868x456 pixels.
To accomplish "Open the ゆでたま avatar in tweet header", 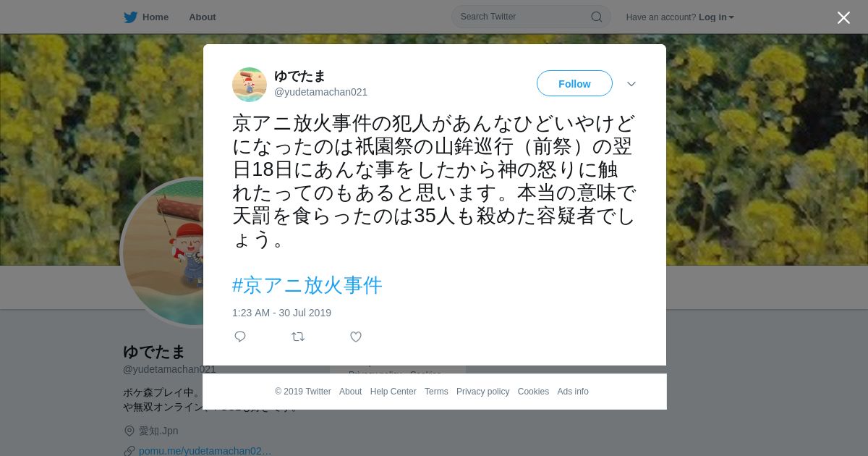I will 250,85.
